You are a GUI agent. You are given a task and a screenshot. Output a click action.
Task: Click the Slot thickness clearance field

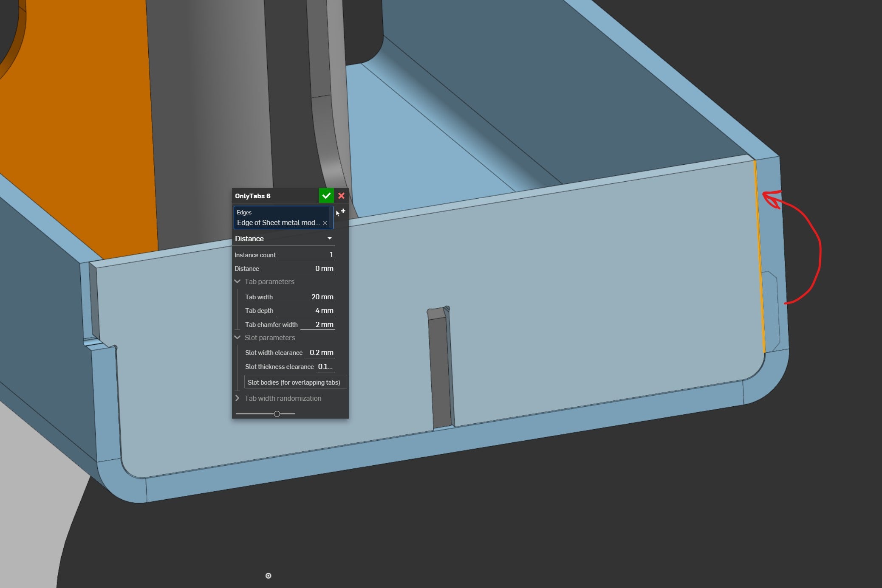[325, 366]
